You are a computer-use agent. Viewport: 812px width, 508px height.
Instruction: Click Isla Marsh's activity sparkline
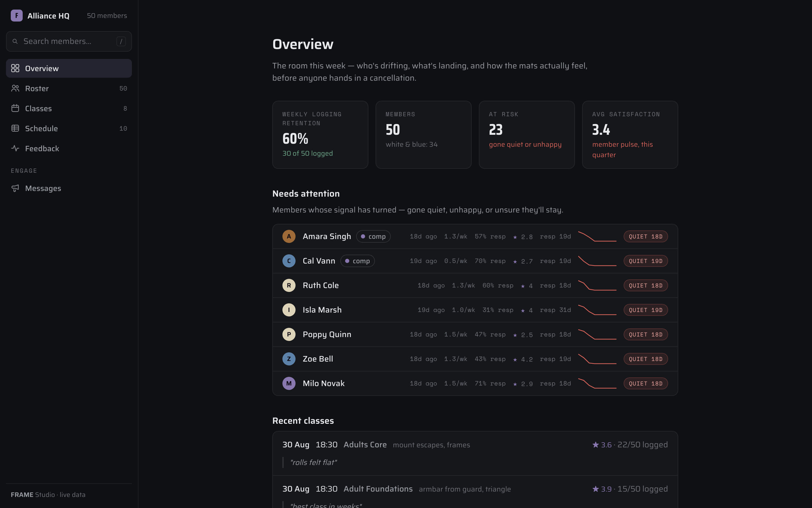(597, 310)
